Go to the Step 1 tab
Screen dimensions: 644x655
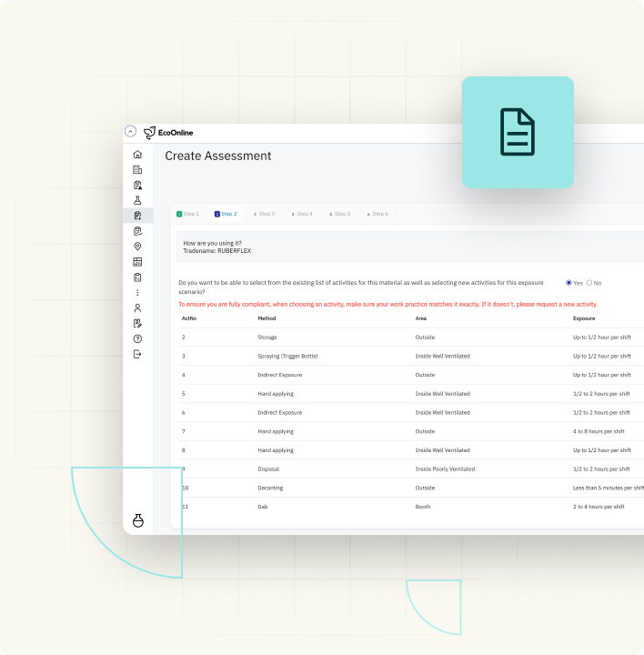click(187, 214)
